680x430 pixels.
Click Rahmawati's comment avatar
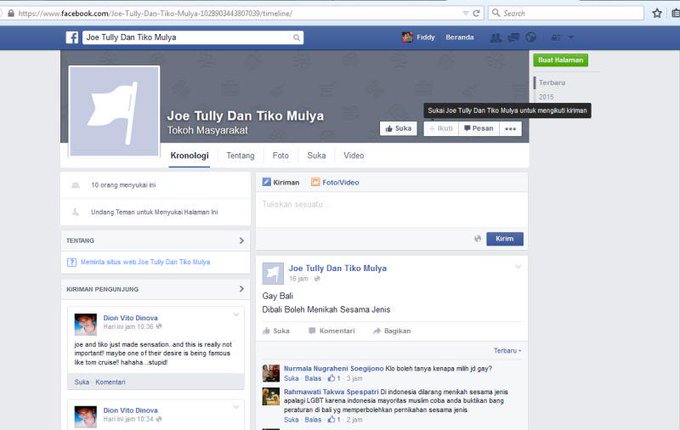[x=271, y=397]
